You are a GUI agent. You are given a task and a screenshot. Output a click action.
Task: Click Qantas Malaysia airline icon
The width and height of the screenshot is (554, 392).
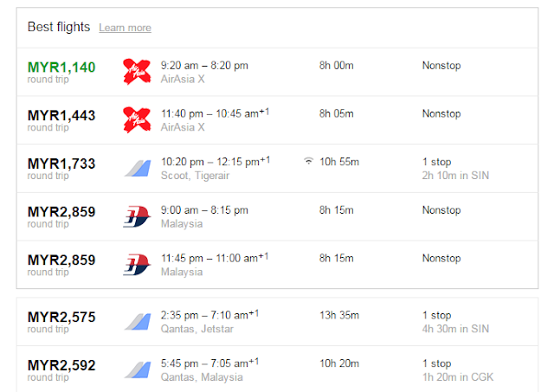click(137, 370)
